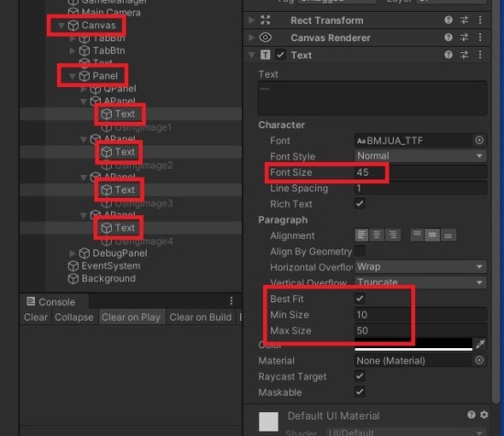Open Text component more options menu
This screenshot has height=436, width=504.
(x=480, y=55)
